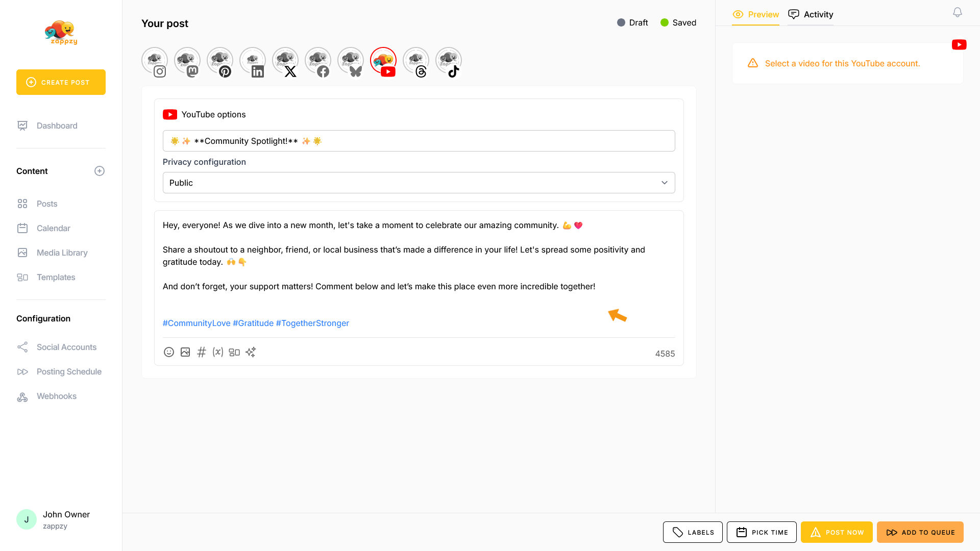Click the YouTube title input field
Screen dimensions: 980x551
tap(419, 141)
